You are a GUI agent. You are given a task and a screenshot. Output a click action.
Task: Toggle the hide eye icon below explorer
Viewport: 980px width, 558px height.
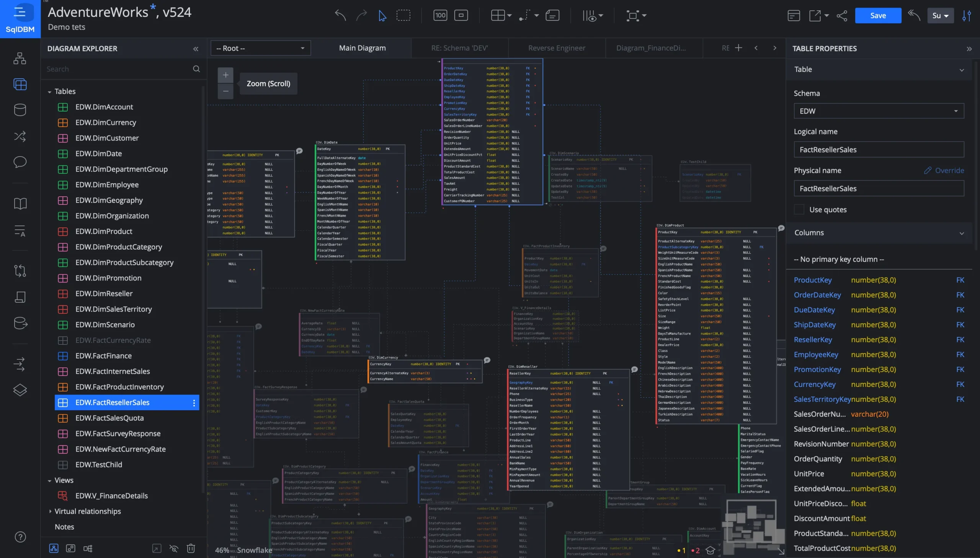point(174,548)
